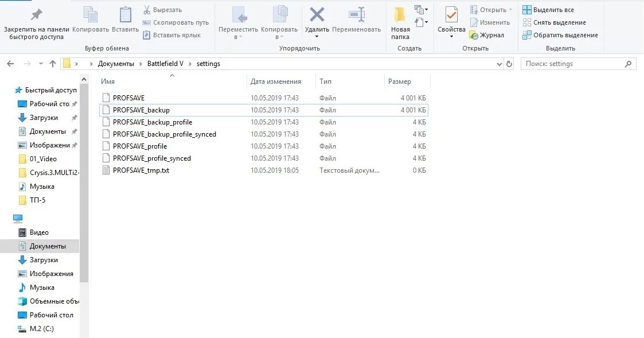The width and height of the screenshot is (644, 338).
Task: Click the search magnifier icon
Action: coord(628,64)
